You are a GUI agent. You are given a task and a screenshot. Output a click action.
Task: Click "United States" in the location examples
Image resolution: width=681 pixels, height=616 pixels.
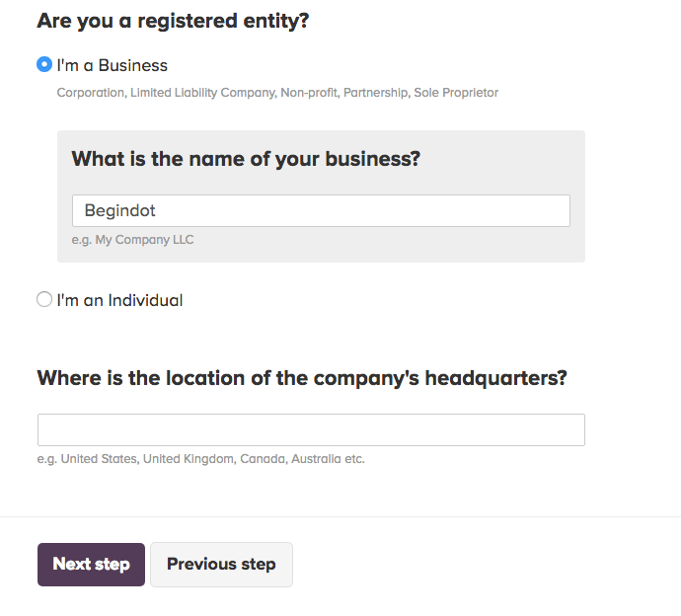101,459
